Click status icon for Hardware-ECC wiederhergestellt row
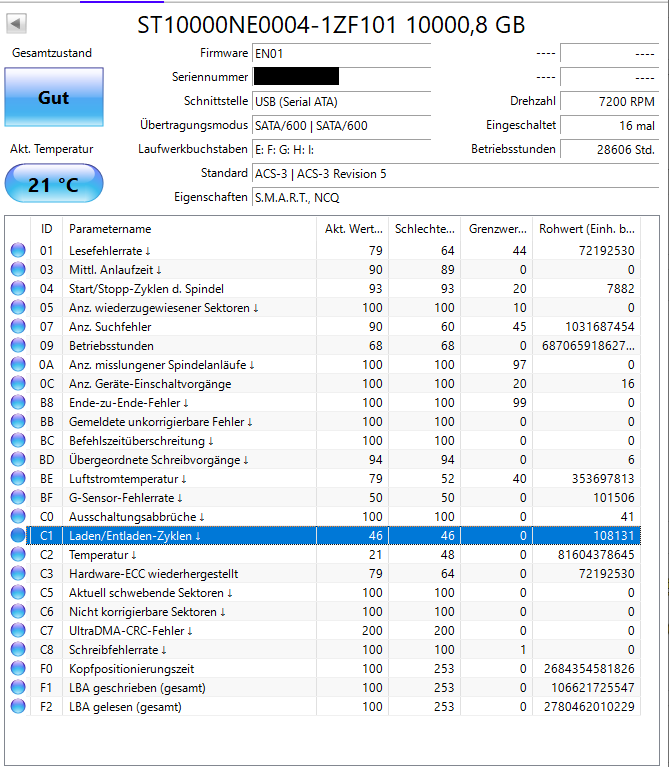This screenshot has width=669, height=767. click(x=18, y=573)
